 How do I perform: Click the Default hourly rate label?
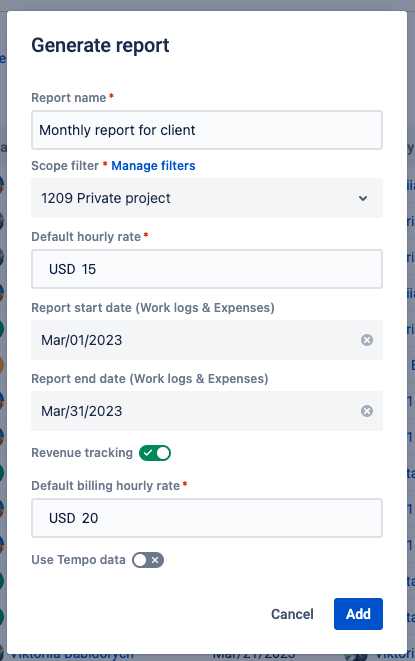[x=86, y=236]
